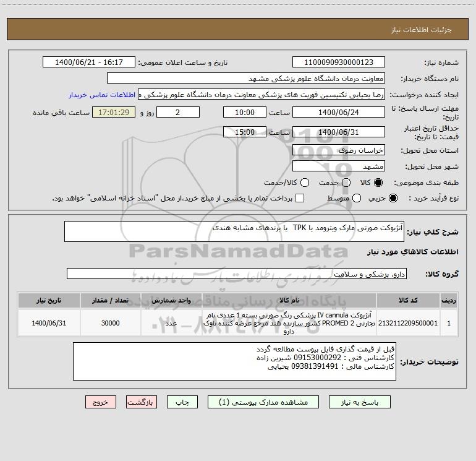Toggle the اسناد خزانه اسلامی payment checkbox
This screenshot has width=476, height=461.
point(300,198)
